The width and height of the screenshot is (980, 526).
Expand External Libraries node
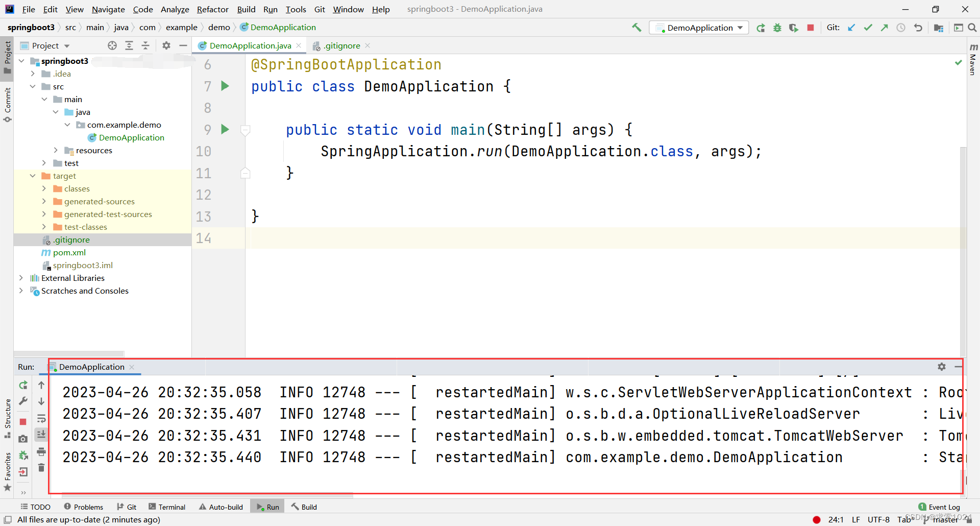pos(21,278)
